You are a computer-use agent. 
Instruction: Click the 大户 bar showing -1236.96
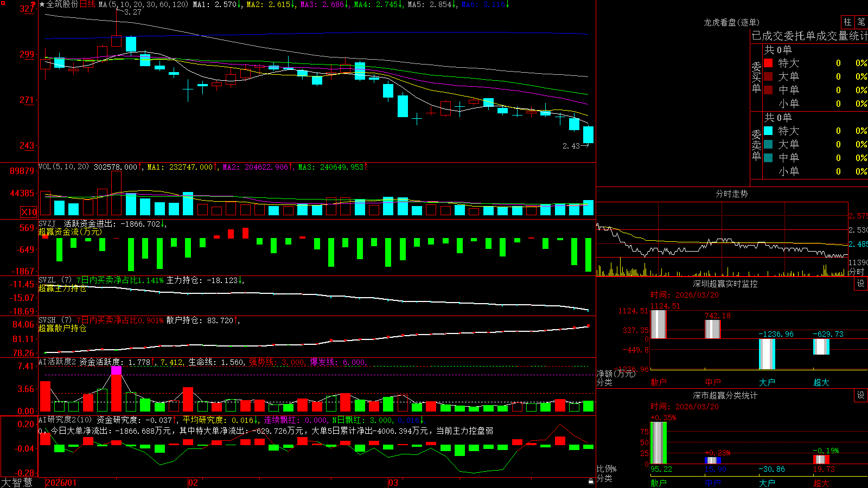[x=767, y=354]
